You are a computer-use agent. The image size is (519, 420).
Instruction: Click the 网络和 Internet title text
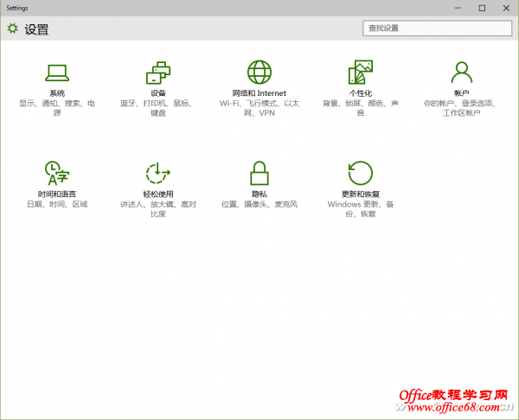[259, 93]
